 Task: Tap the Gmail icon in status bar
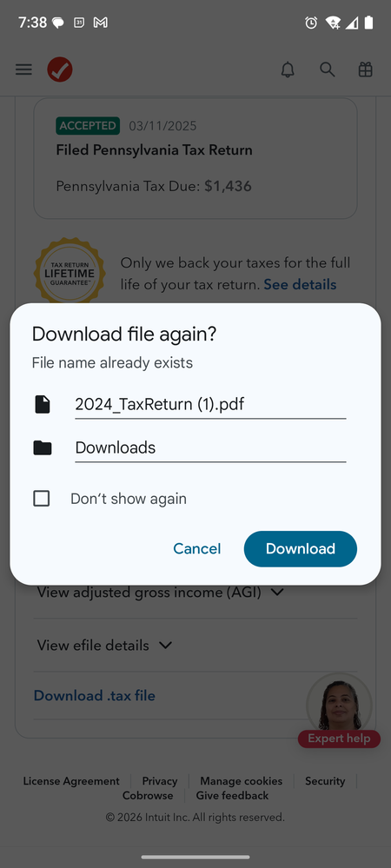(100, 23)
